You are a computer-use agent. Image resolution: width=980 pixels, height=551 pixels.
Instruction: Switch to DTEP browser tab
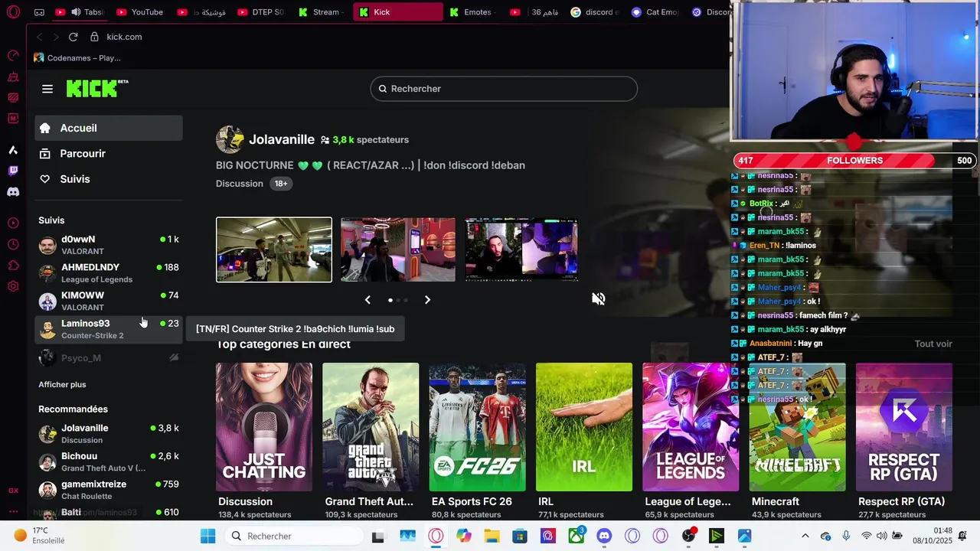pos(261,12)
